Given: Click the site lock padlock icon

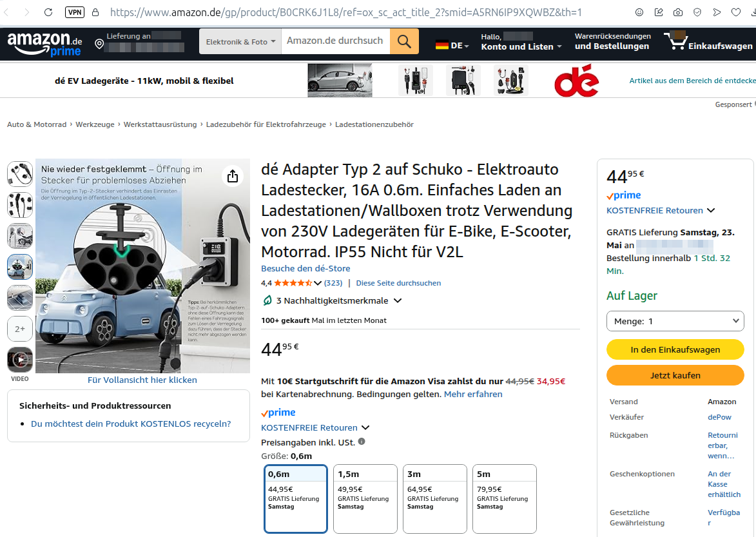Looking at the screenshot, I should click(95, 12).
